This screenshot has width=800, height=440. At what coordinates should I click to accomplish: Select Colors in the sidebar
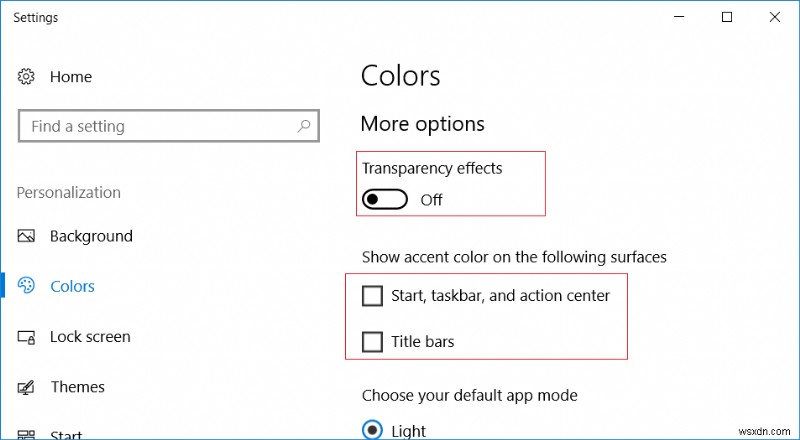tap(72, 286)
